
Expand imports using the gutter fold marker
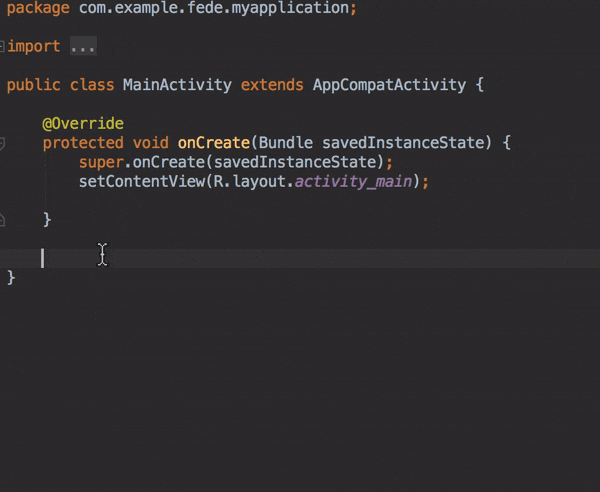pyautogui.click(x=2, y=46)
